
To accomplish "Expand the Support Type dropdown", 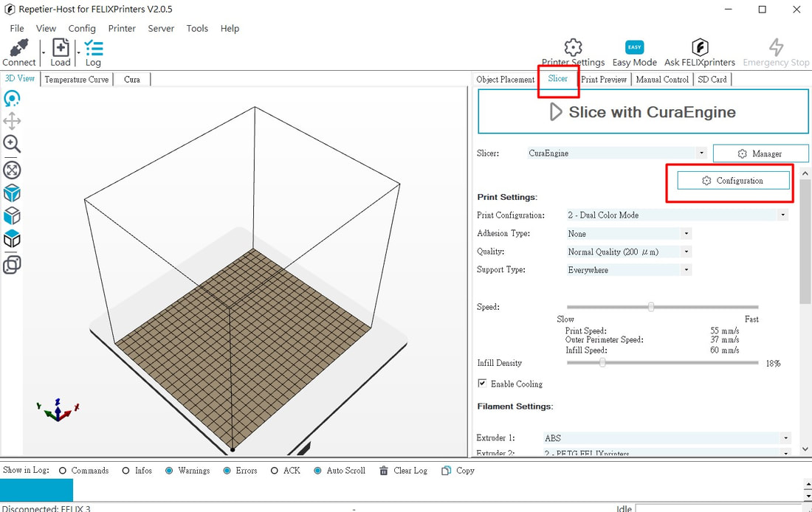I will (x=628, y=270).
